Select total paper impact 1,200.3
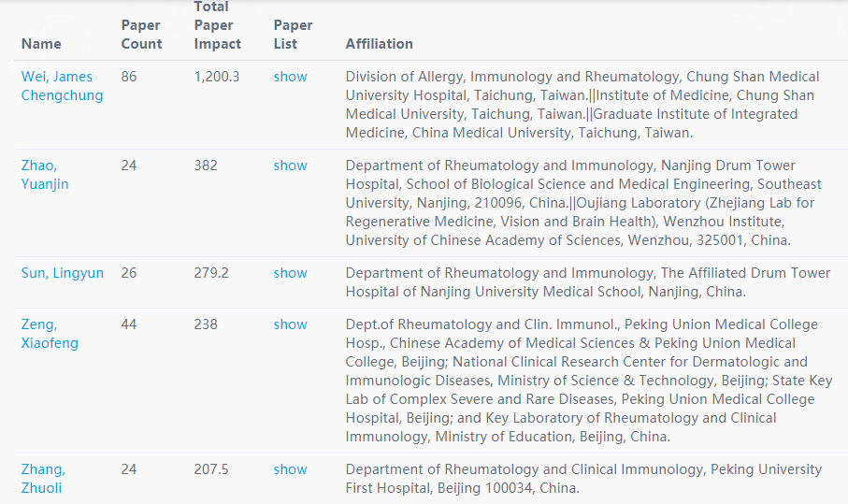This screenshot has height=504, width=848. pos(217,77)
